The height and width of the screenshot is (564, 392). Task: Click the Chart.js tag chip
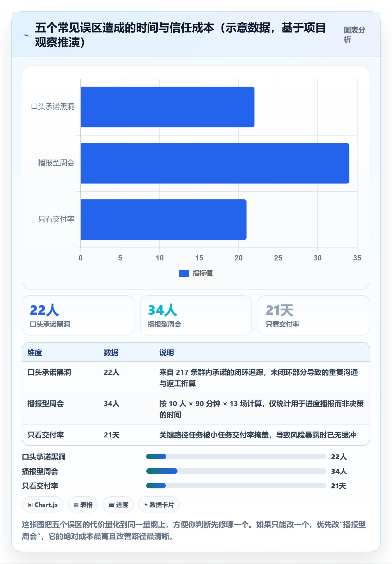click(43, 505)
